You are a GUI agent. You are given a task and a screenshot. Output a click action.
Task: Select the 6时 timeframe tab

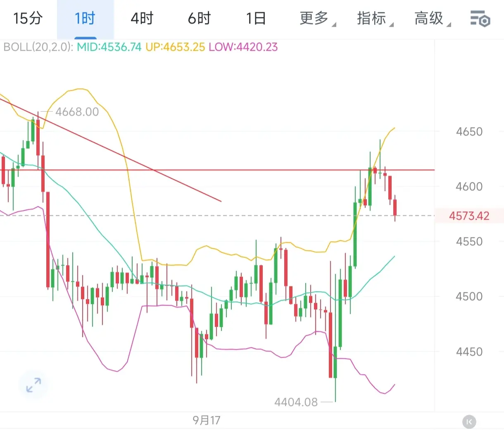[x=199, y=19]
